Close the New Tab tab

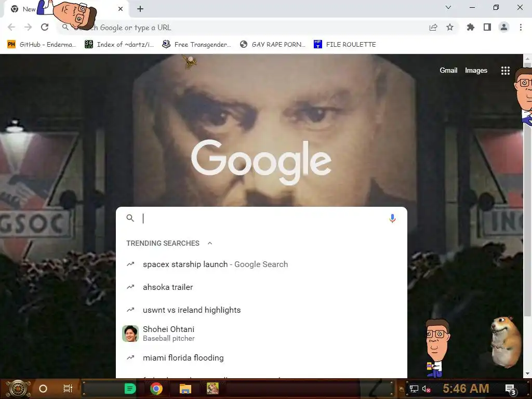tap(121, 9)
